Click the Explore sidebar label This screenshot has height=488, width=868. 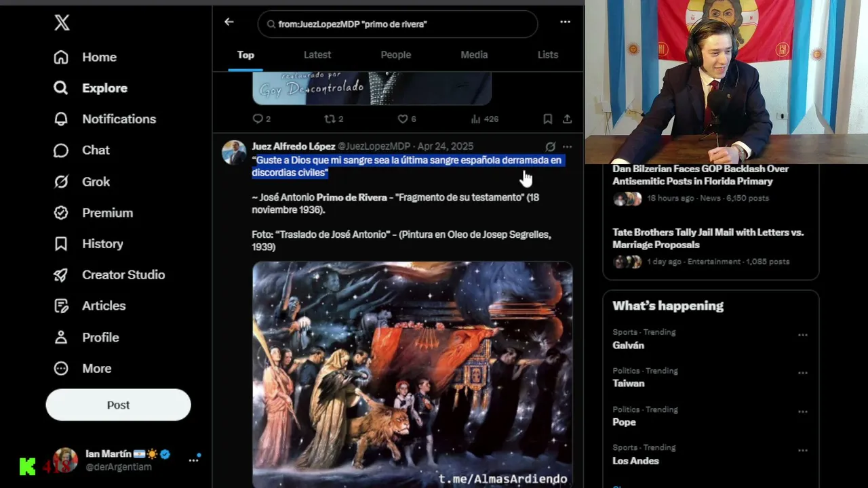click(105, 88)
